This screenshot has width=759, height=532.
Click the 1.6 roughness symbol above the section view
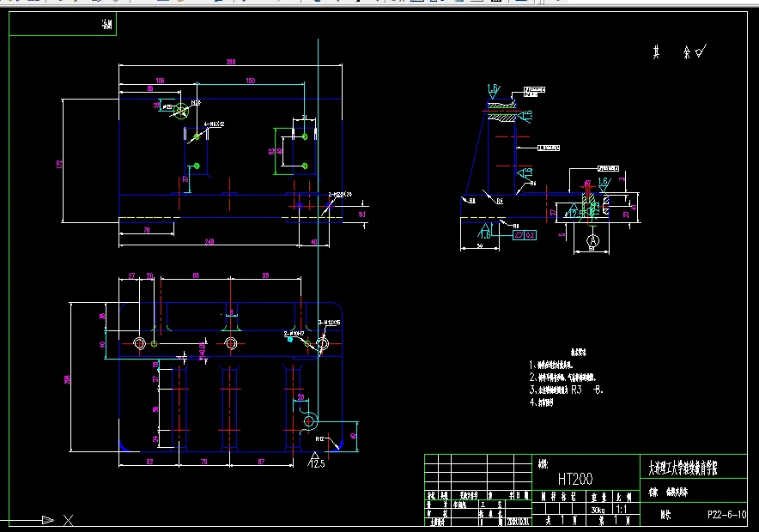pyautogui.click(x=493, y=91)
